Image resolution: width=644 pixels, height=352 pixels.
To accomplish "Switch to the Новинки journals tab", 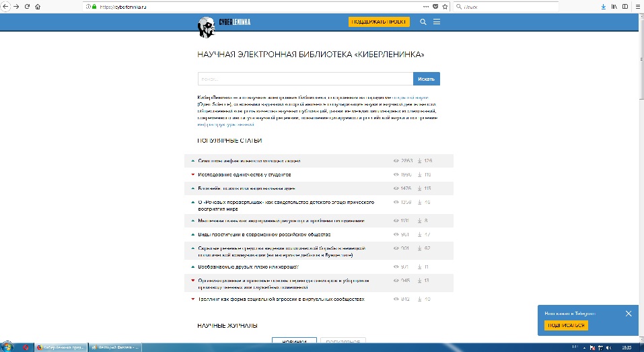I will coord(294,342).
